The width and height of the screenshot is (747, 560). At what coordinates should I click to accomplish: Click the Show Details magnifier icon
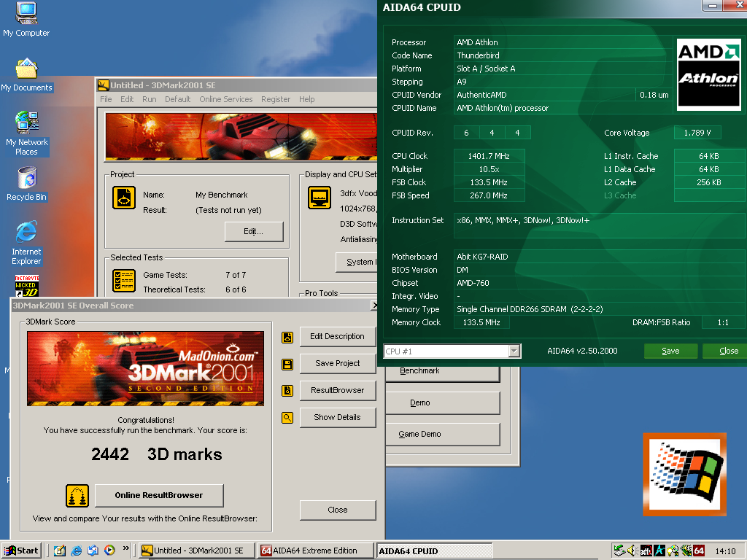pyautogui.click(x=287, y=418)
